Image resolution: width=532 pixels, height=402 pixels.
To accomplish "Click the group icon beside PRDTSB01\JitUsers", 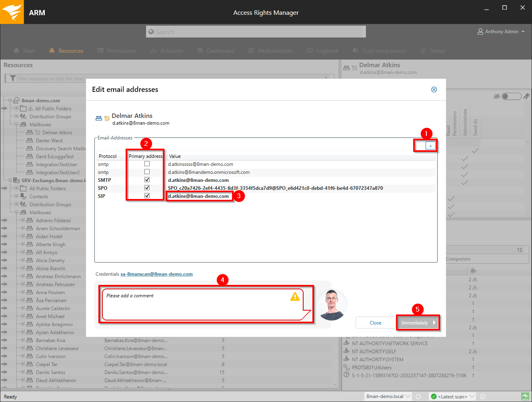I will 346,367.
